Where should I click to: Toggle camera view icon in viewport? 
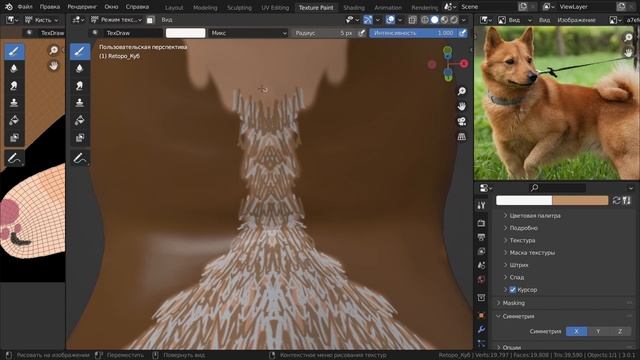[462, 121]
